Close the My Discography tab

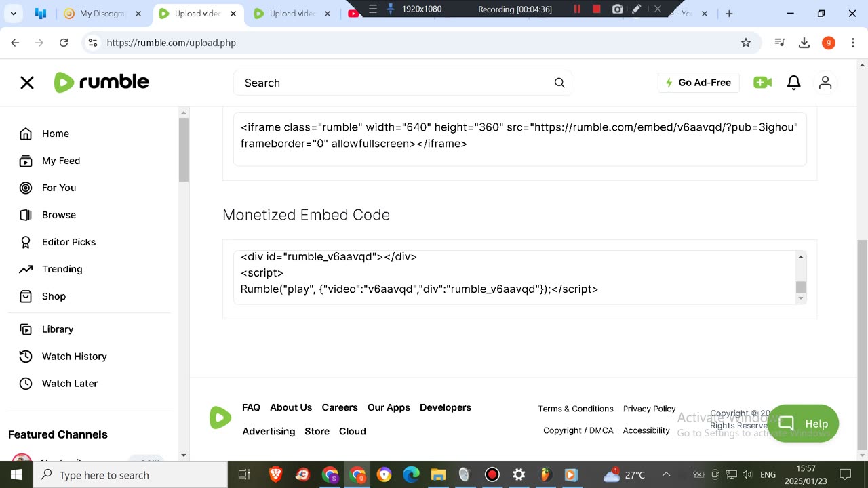click(138, 14)
